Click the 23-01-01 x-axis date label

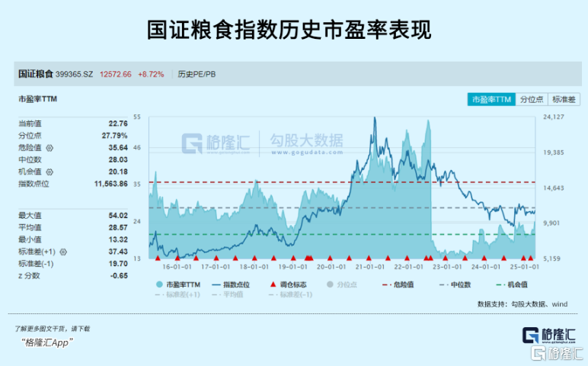(x=447, y=267)
